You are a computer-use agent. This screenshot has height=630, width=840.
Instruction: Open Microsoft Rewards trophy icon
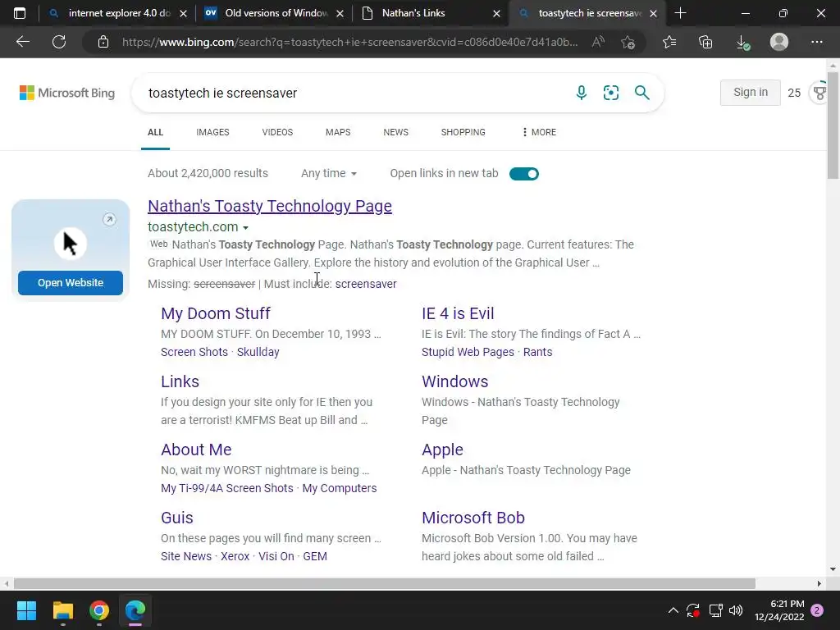click(x=819, y=93)
